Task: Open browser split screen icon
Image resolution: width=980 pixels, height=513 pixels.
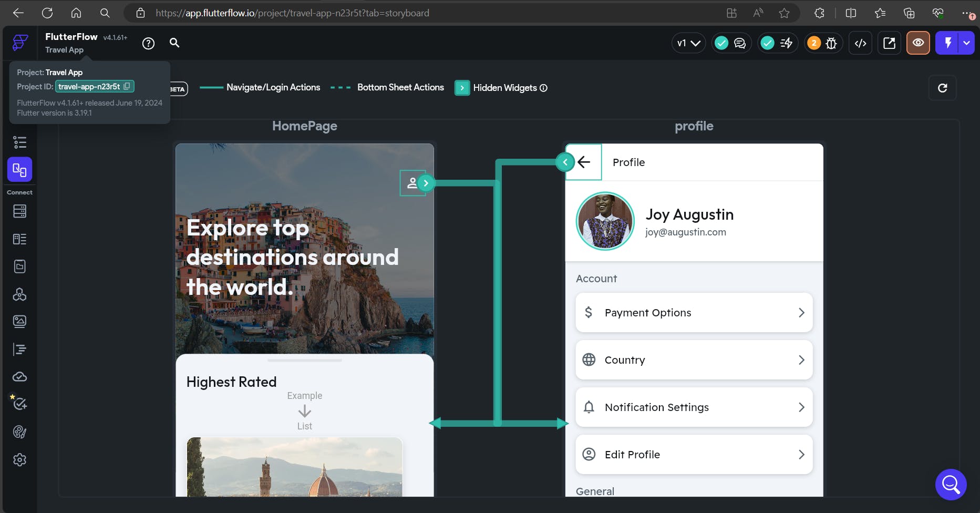Action: click(851, 13)
